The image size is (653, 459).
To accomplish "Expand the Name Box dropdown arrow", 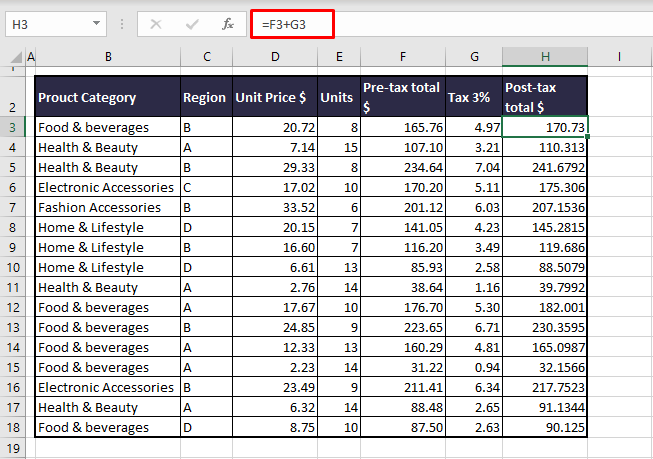I will (96, 23).
